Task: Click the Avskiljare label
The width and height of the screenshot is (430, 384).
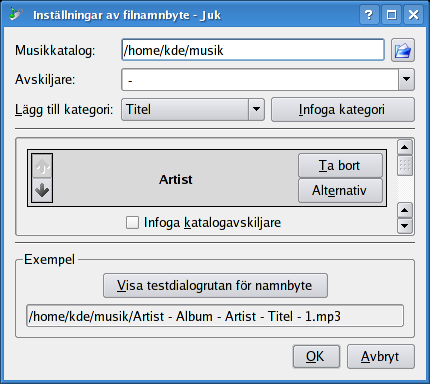Action: [x=45, y=79]
